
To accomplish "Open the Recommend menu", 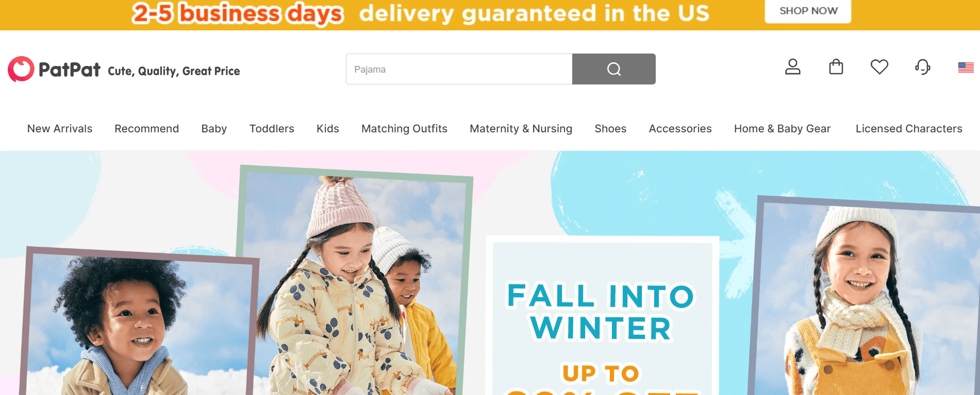I will pyautogui.click(x=146, y=129).
